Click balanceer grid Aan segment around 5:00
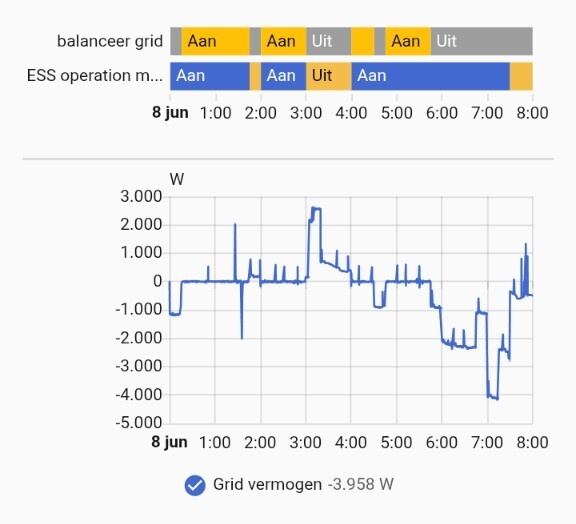 coord(408,41)
